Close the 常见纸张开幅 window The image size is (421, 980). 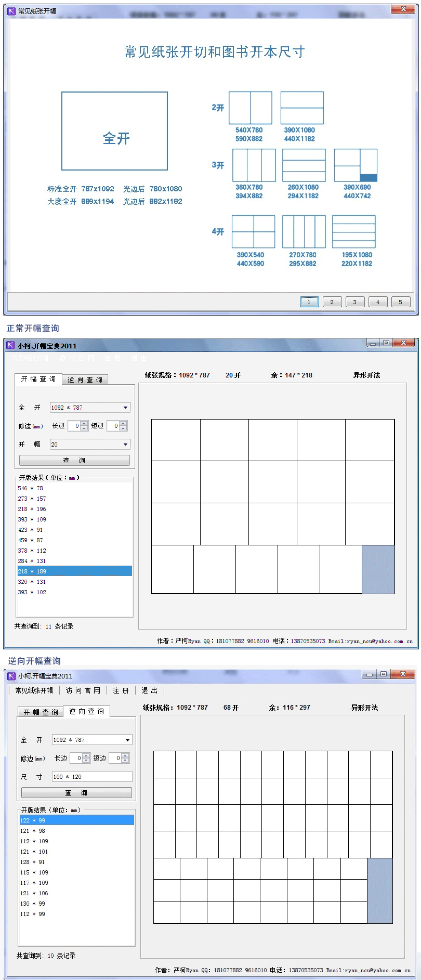point(403,10)
